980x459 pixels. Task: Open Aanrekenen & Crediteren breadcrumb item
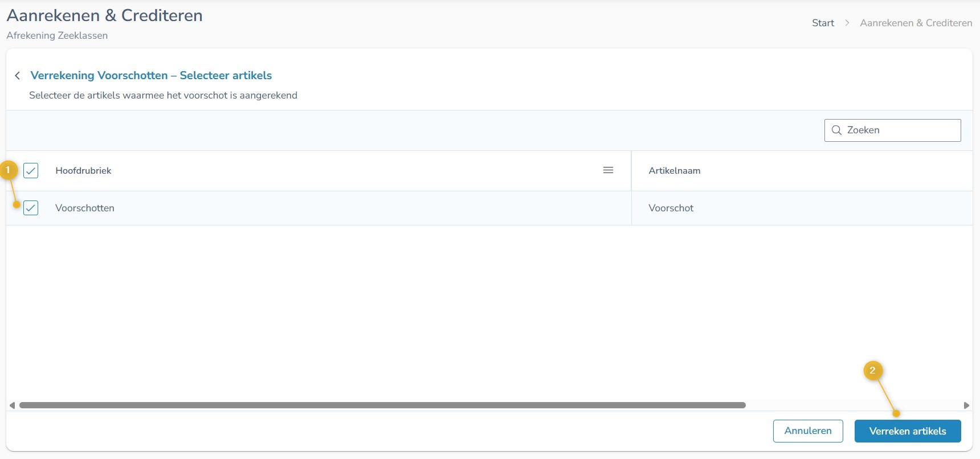pyautogui.click(x=916, y=23)
